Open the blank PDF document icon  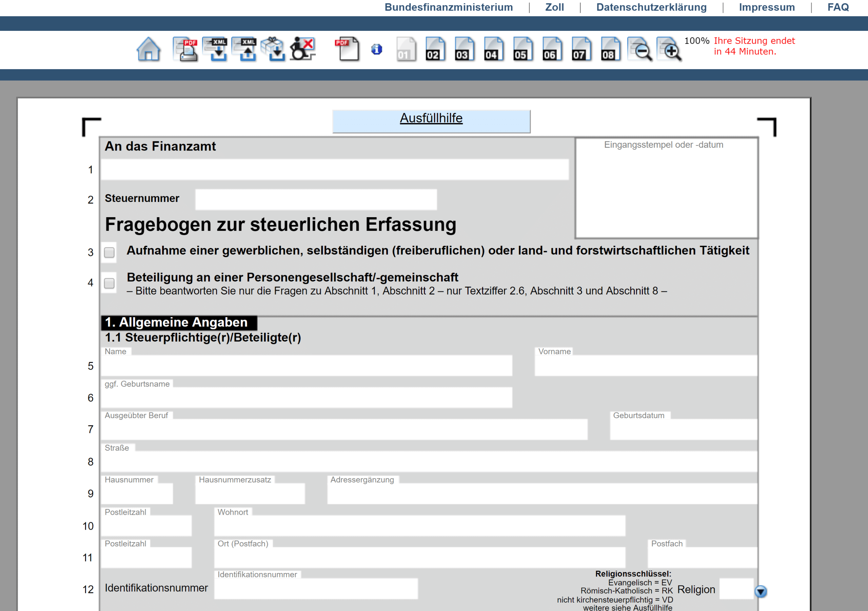[347, 49]
